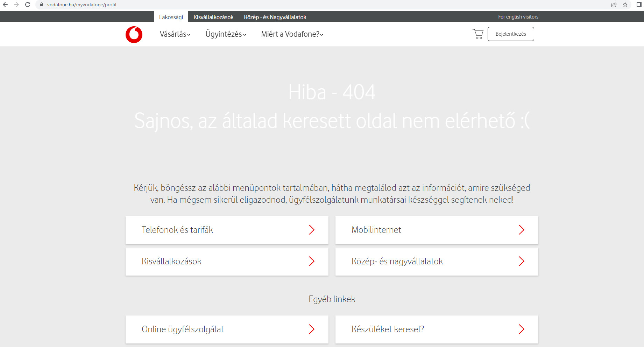Image resolution: width=644 pixels, height=347 pixels.
Task: Go to Online ügyfélszolgálat
Action: click(x=227, y=329)
